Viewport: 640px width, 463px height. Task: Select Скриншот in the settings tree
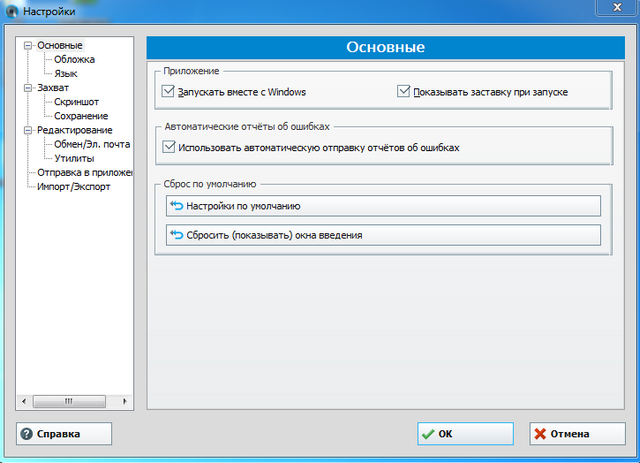point(76,102)
